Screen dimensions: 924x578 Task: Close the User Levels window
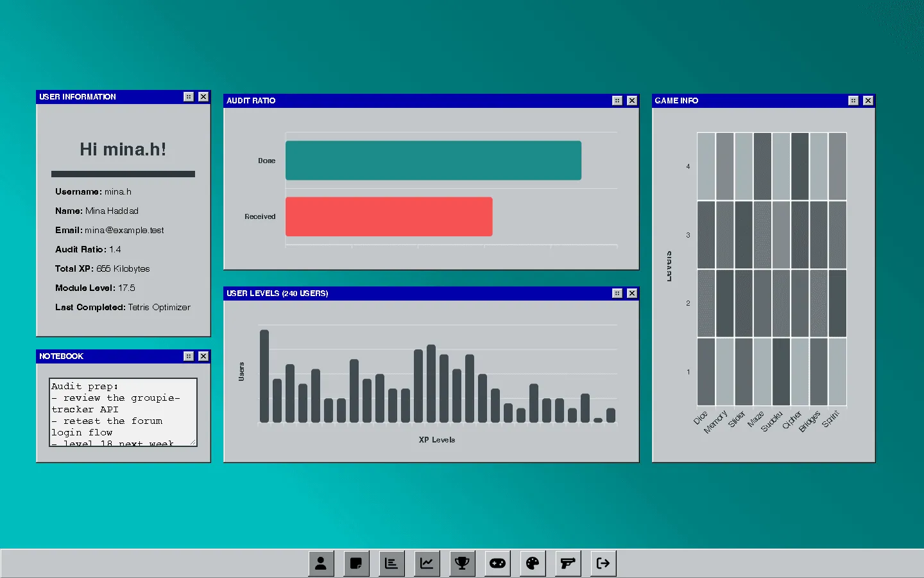point(632,293)
